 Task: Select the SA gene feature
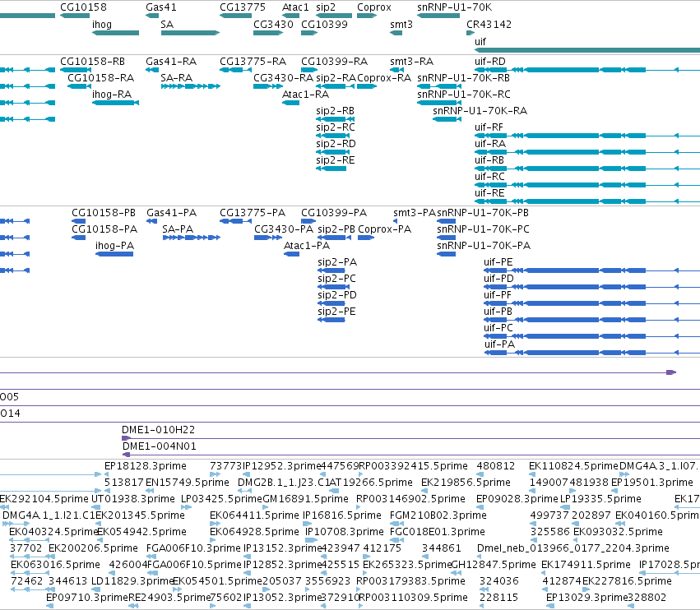[x=190, y=33]
